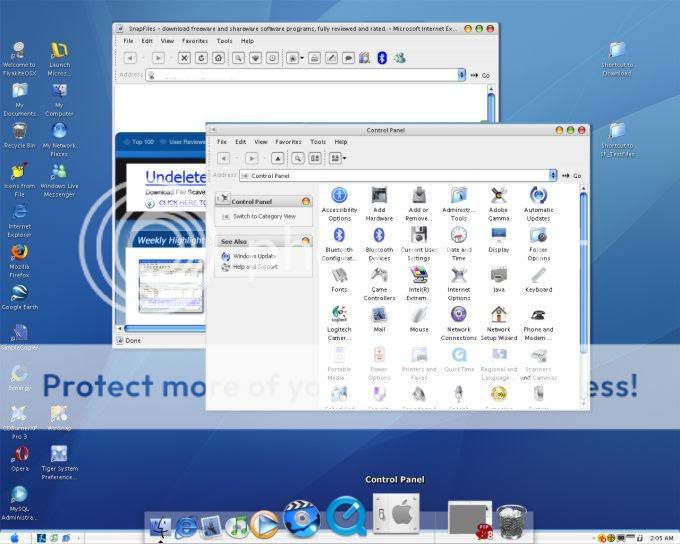Open the Game Controllers applet
The height and width of the screenshot is (544, 680).
pos(379,275)
